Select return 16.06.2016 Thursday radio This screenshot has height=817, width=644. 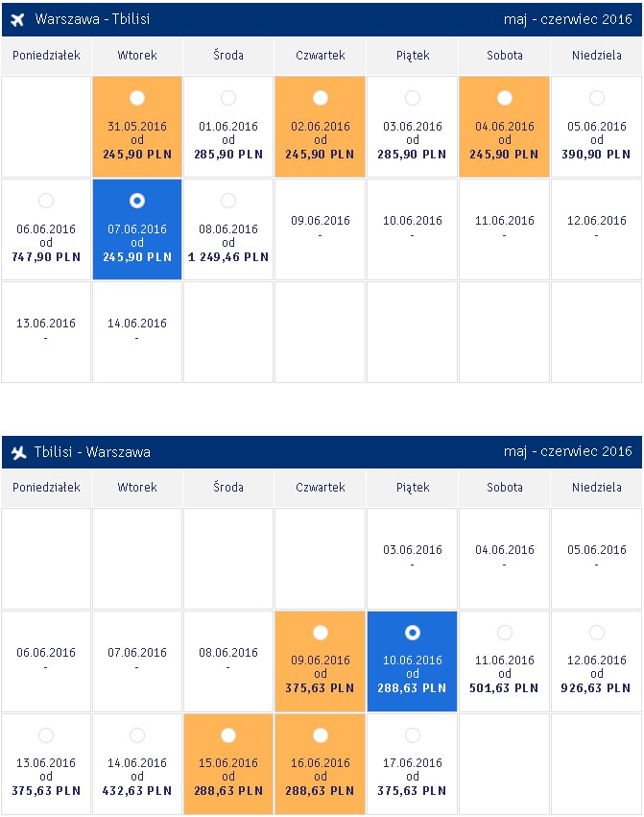320,735
